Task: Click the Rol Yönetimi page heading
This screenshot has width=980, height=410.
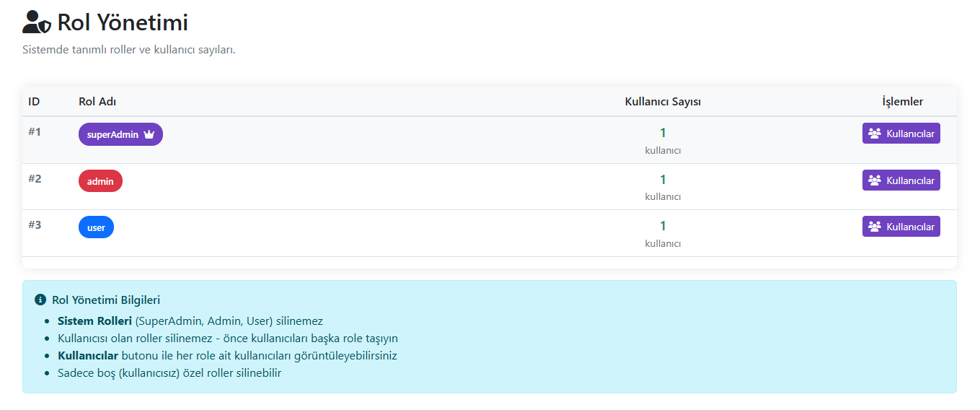Action: [123, 22]
